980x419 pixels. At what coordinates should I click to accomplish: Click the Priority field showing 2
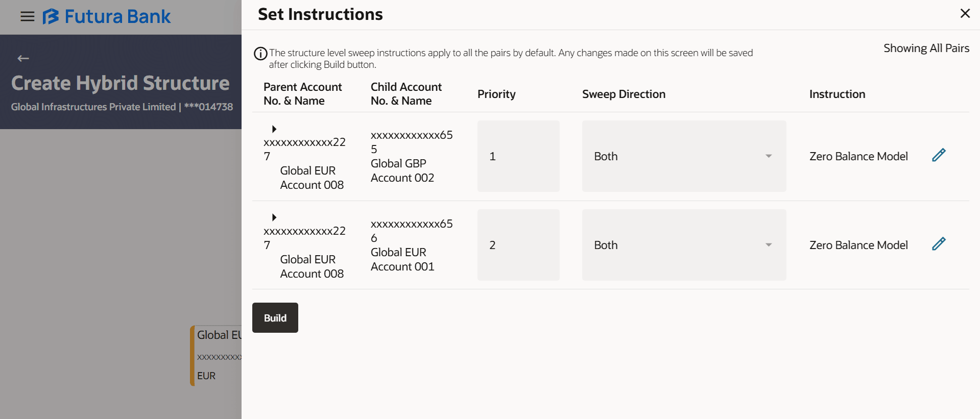coord(518,245)
